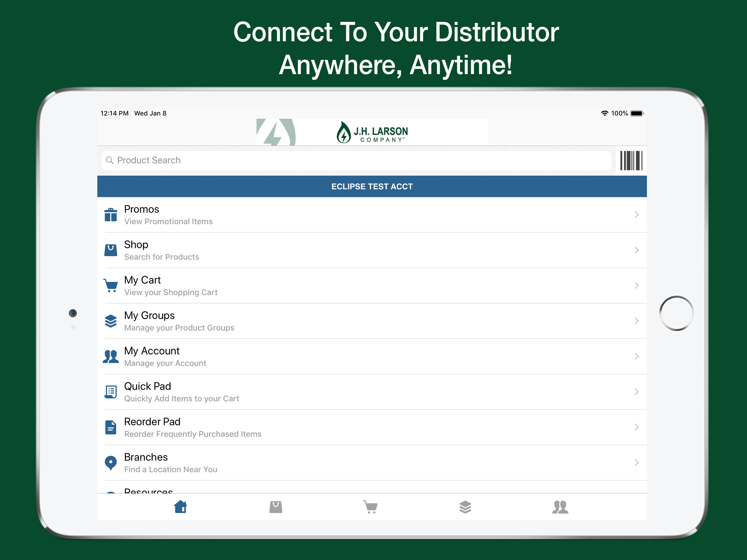
Task: Expand the My Cart row chevron
Action: click(637, 285)
